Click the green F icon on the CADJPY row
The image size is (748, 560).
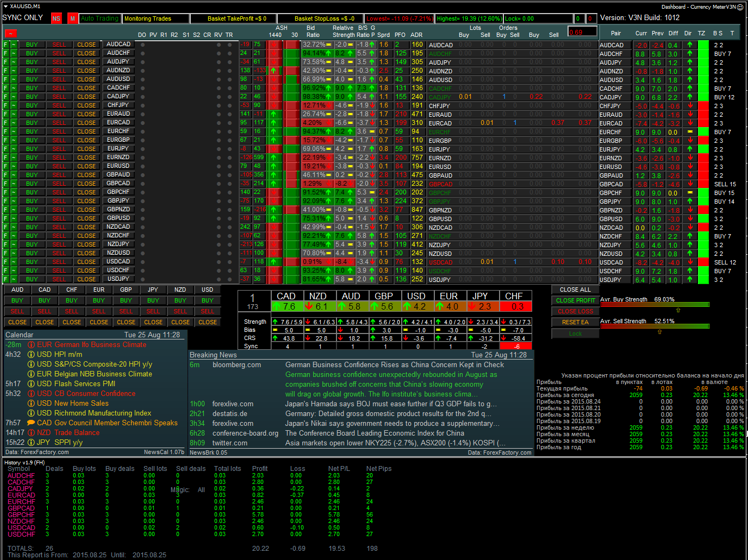pos(6,97)
